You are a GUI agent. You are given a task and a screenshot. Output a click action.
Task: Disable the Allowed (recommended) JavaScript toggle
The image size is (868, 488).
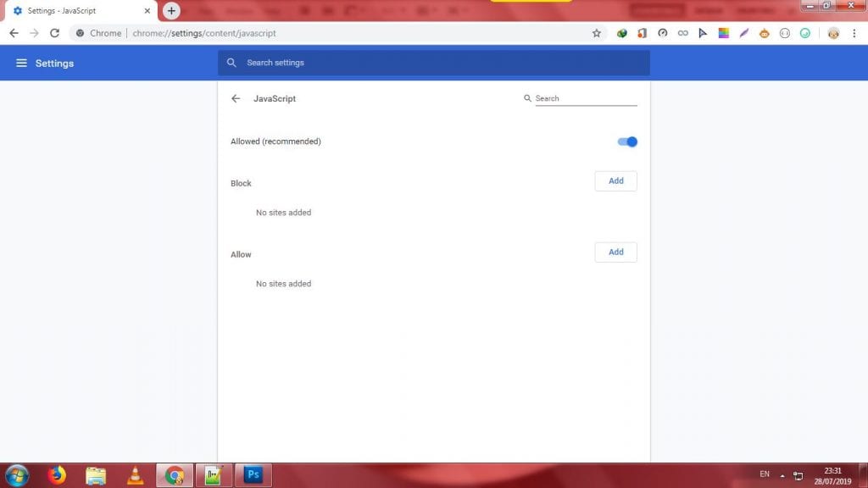click(x=627, y=141)
